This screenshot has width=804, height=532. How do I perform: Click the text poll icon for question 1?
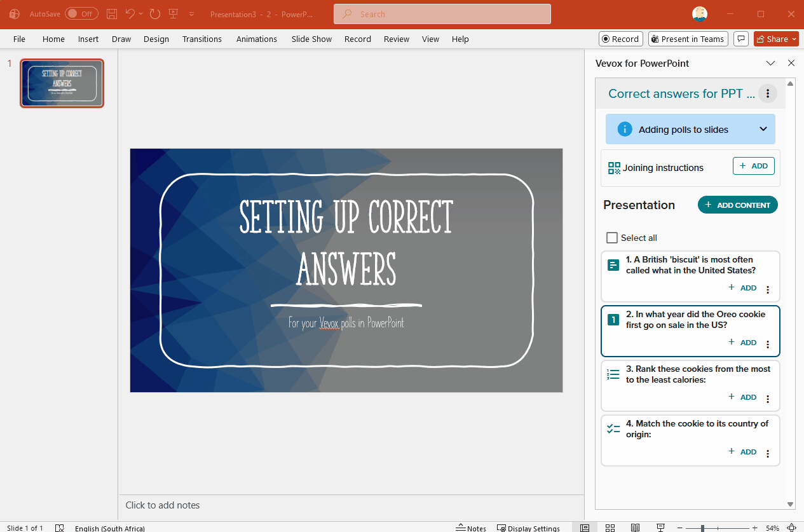613,265
